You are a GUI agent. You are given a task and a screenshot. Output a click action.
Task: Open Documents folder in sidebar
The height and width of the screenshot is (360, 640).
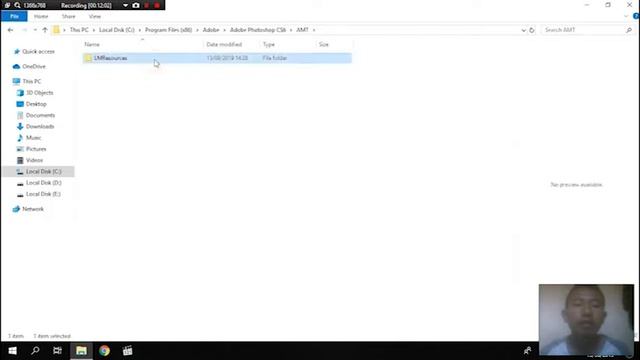(x=40, y=115)
